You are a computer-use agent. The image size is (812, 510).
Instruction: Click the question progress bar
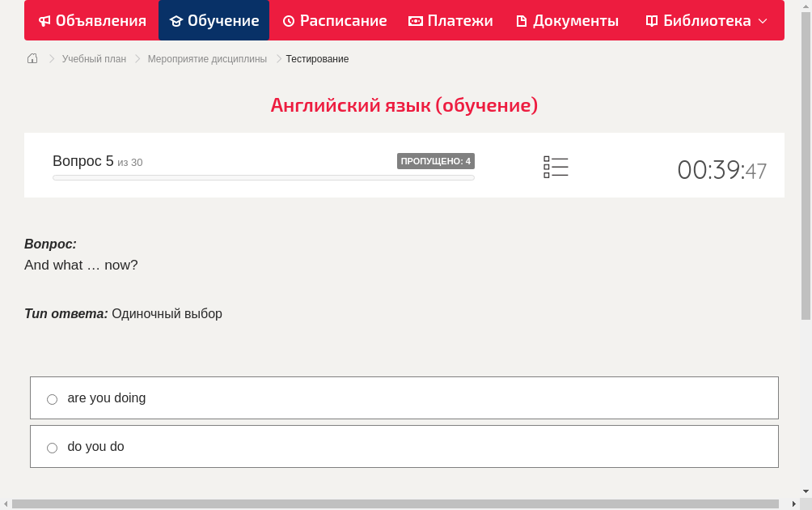263,177
